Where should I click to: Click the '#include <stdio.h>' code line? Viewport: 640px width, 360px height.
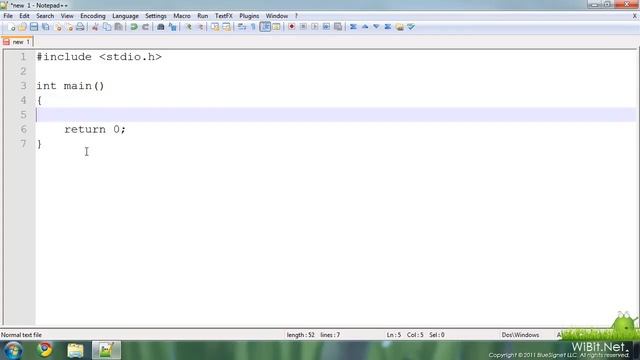99,57
